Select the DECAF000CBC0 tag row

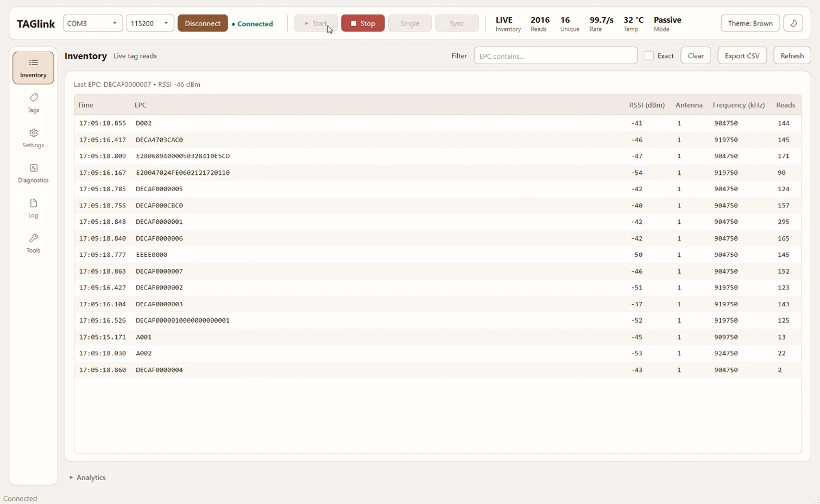438,205
